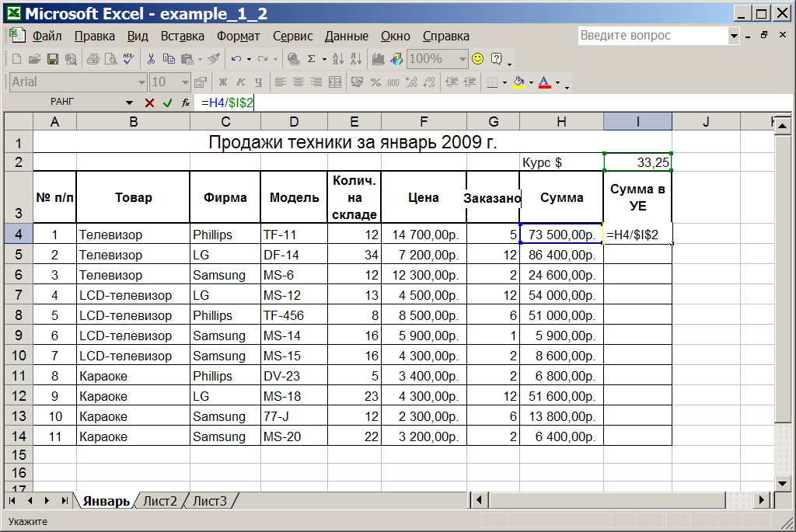The width and height of the screenshot is (796, 532).
Task: Open the Сервис menu
Action: coord(292,37)
